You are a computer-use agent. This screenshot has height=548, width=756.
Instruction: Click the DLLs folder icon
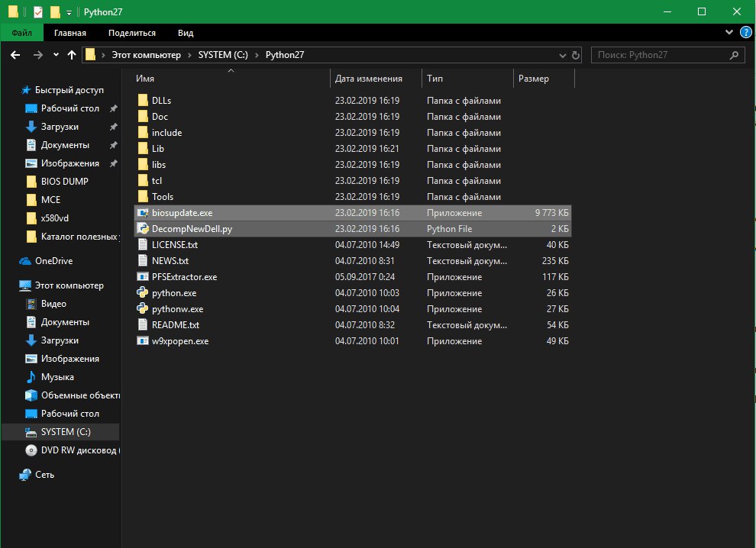click(x=143, y=100)
